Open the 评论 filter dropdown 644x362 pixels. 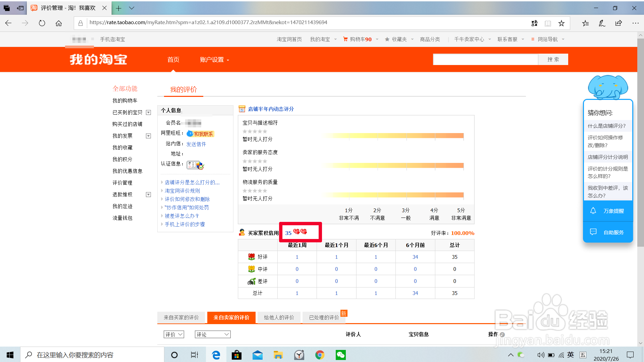click(x=213, y=334)
